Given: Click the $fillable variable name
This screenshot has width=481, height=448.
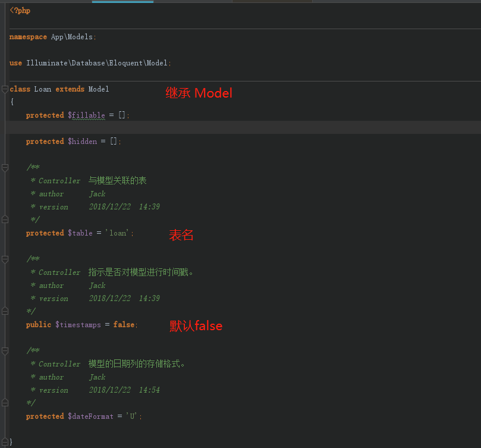Looking at the screenshot, I should pos(86,115).
